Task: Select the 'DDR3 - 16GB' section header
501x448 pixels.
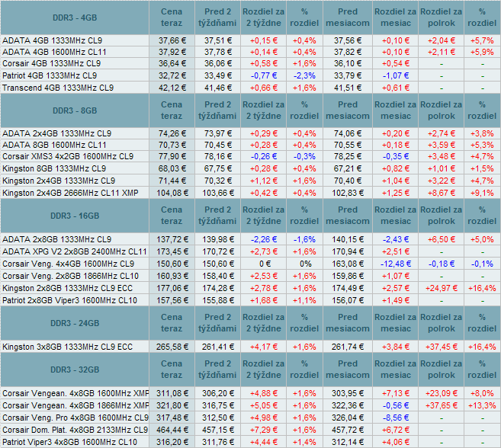Action: [x=75, y=216]
